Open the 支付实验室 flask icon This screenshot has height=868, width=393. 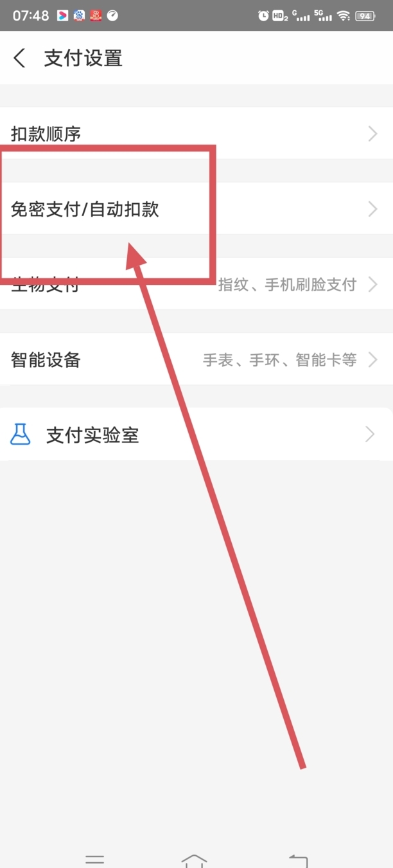(21, 435)
